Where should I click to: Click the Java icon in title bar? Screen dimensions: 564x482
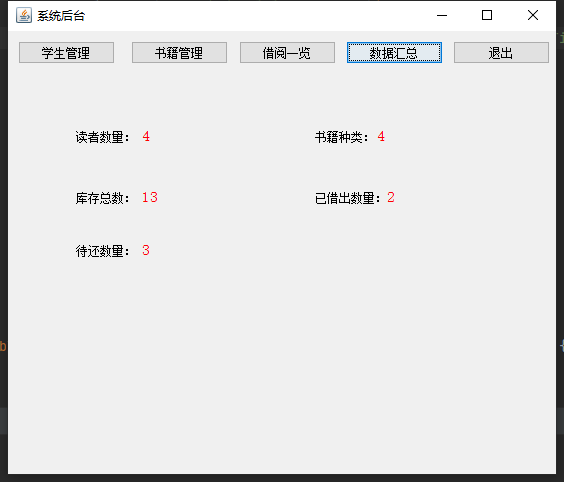tap(24, 15)
